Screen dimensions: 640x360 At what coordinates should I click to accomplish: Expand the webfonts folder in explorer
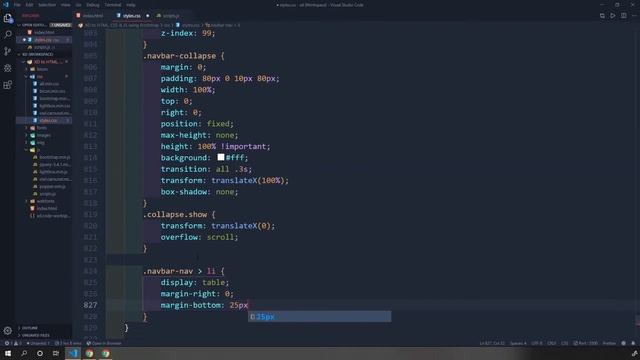click(45, 201)
